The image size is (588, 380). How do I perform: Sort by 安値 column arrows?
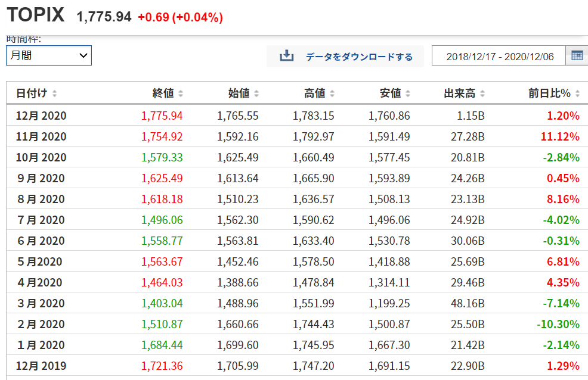[408, 94]
